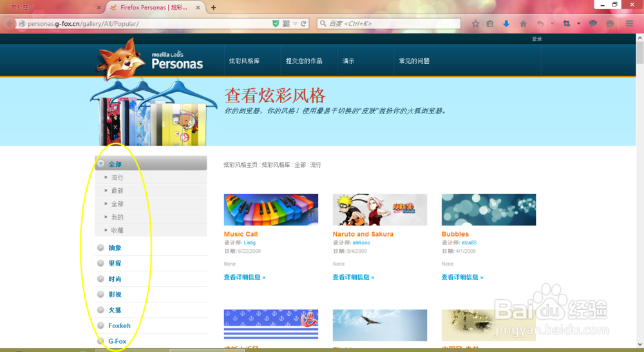
Task: Click the flying bird sky theme thumbnail
Action: click(x=380, y=326)
